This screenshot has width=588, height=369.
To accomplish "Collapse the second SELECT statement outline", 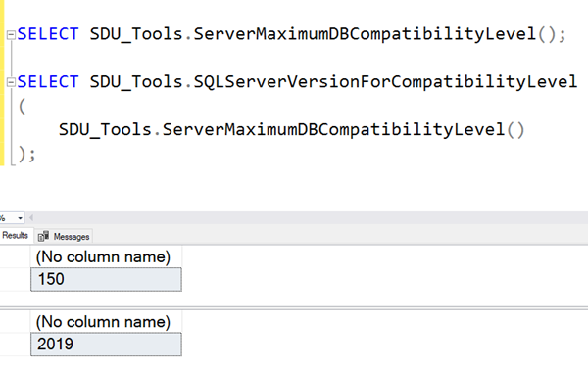I will (x=11, y=82).
